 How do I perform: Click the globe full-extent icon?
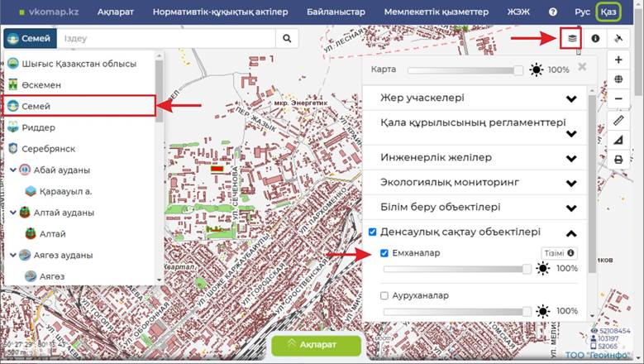tap(618, 80)
